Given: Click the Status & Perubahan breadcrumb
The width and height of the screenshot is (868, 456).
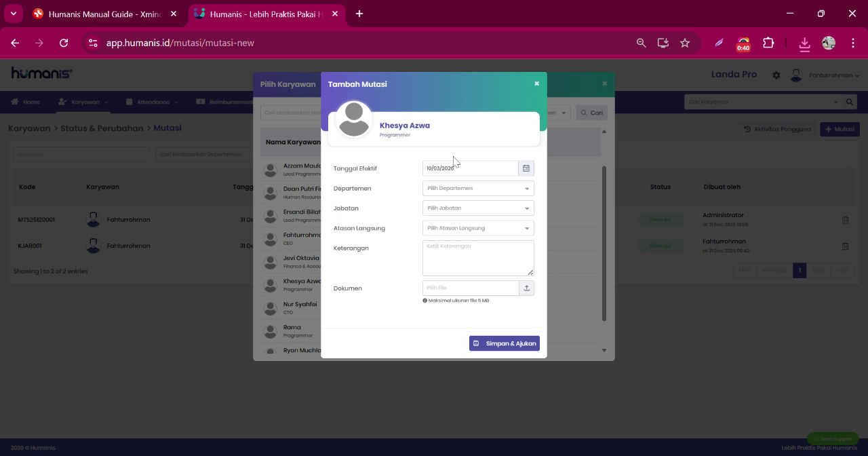Looking at the screenshot, I should coord(102,128).
